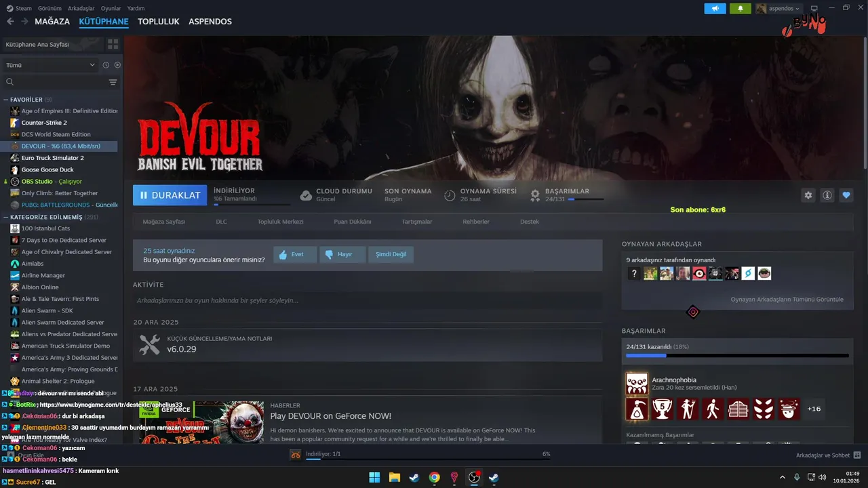
Task: Open File Explorer from taskbar
Action: click(394, 477)
